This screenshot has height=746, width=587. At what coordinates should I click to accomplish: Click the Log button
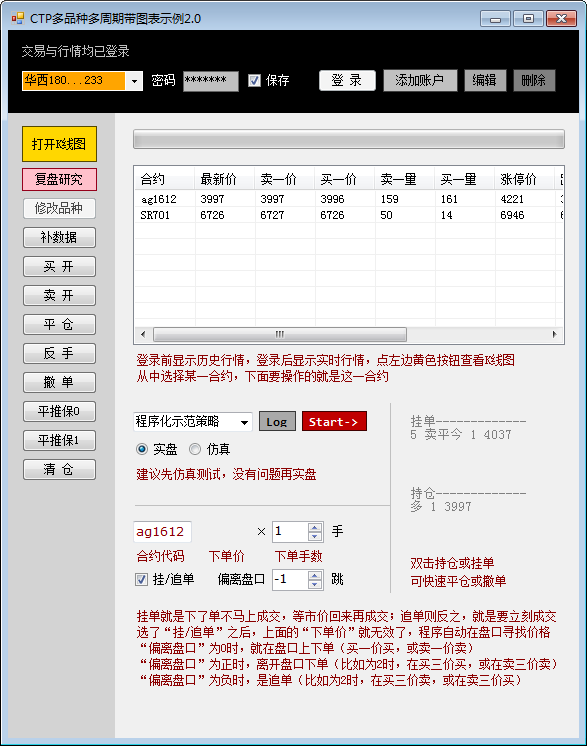pyautogui.click(x=277, y=422)
